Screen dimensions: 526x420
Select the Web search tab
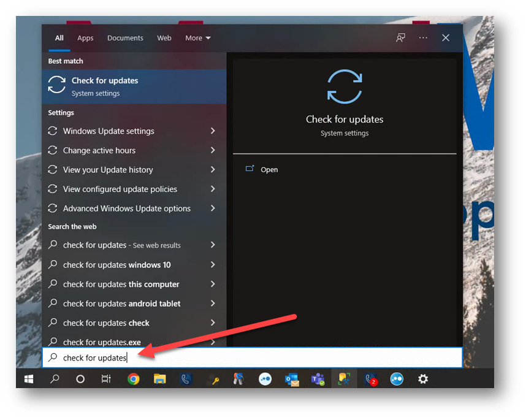(x=164, y=38)
